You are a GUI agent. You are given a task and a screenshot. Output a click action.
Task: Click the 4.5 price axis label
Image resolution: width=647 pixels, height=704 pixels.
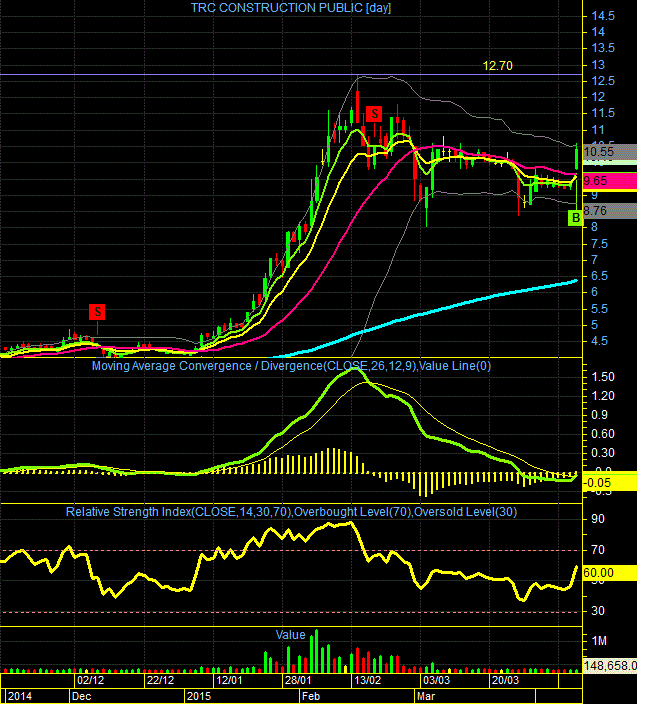[x=599, y=341]
